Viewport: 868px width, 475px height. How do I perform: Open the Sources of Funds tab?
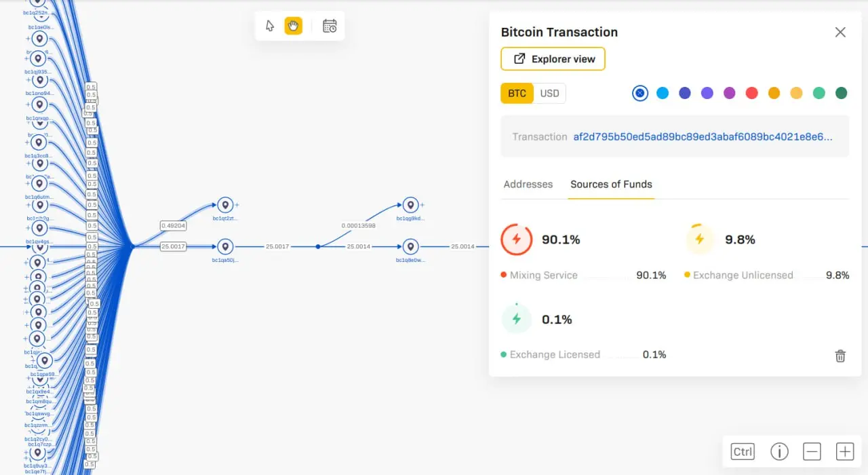pyautogui.click(x=611, y=184)
